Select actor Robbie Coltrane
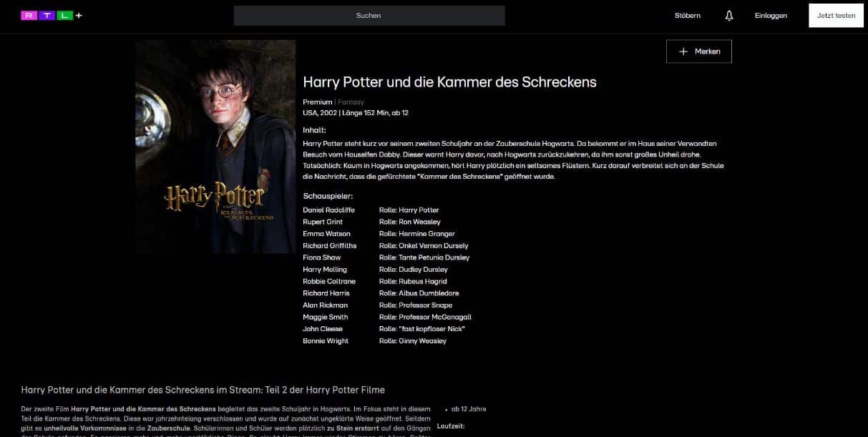 [329, 282]
